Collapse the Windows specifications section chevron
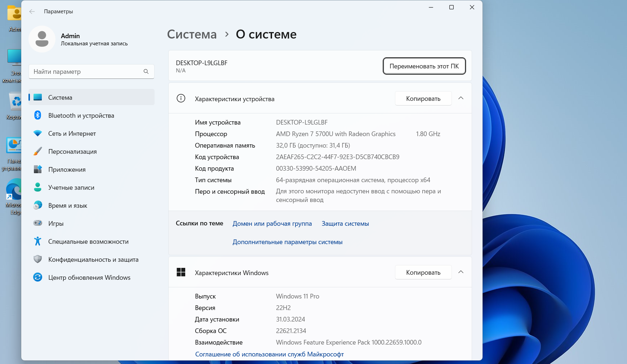This screenshot has width=627, height=364. click(x=461, y=272)
